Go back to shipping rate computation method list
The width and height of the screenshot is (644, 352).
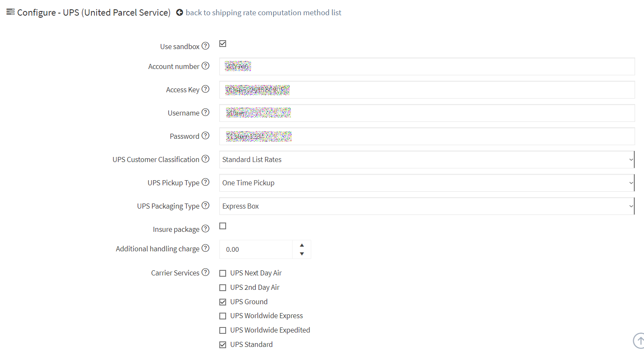click(263, 13)
